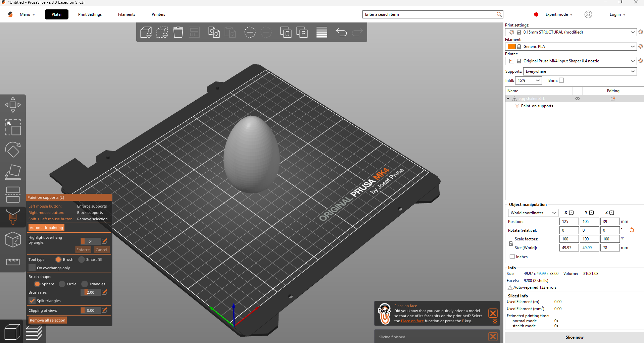The height and width of the screenshot is (343, 644).
Task: Select the Measure ruler tool
Action: click(x=13, y=262)
